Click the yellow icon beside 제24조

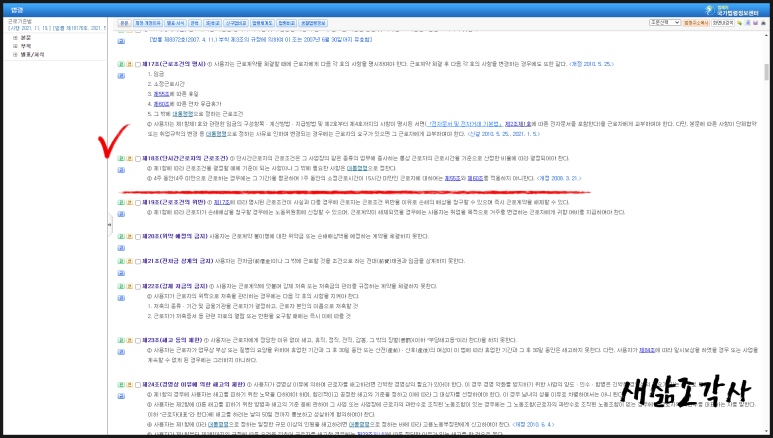click(129, 385)
